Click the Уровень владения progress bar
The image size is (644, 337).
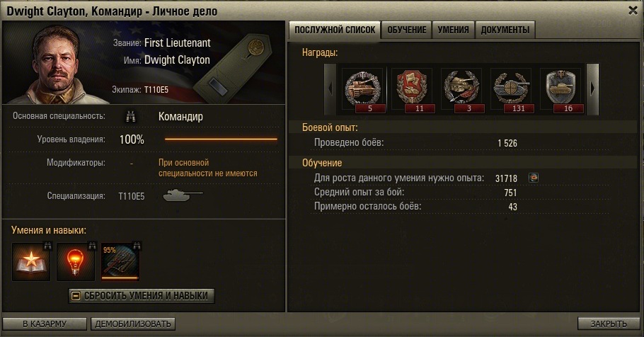coord(221,139)
